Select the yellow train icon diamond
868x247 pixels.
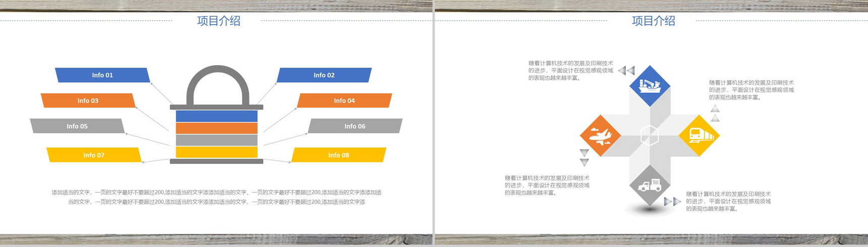699,136
